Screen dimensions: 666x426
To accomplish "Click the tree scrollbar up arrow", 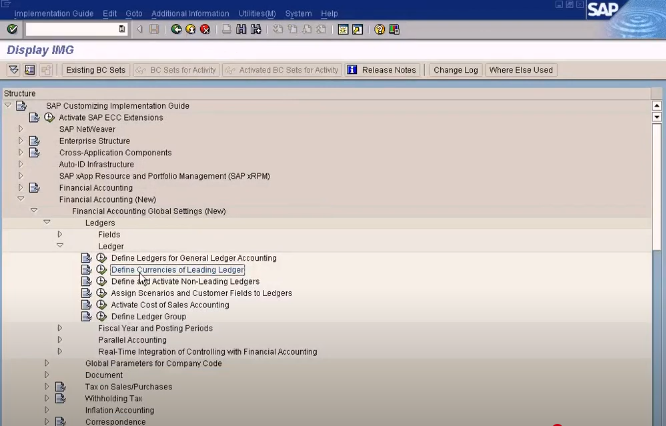I will point(657,106).
